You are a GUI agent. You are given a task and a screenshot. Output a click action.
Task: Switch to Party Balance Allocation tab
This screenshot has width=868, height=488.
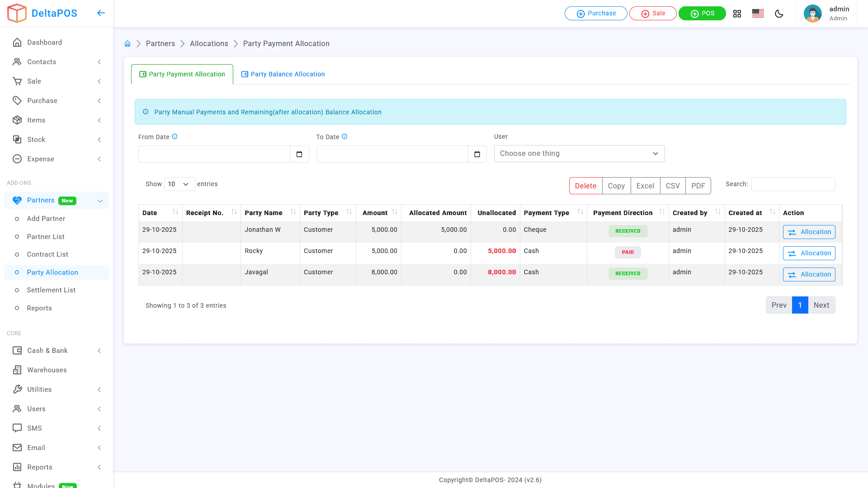(x=283, y=74)
